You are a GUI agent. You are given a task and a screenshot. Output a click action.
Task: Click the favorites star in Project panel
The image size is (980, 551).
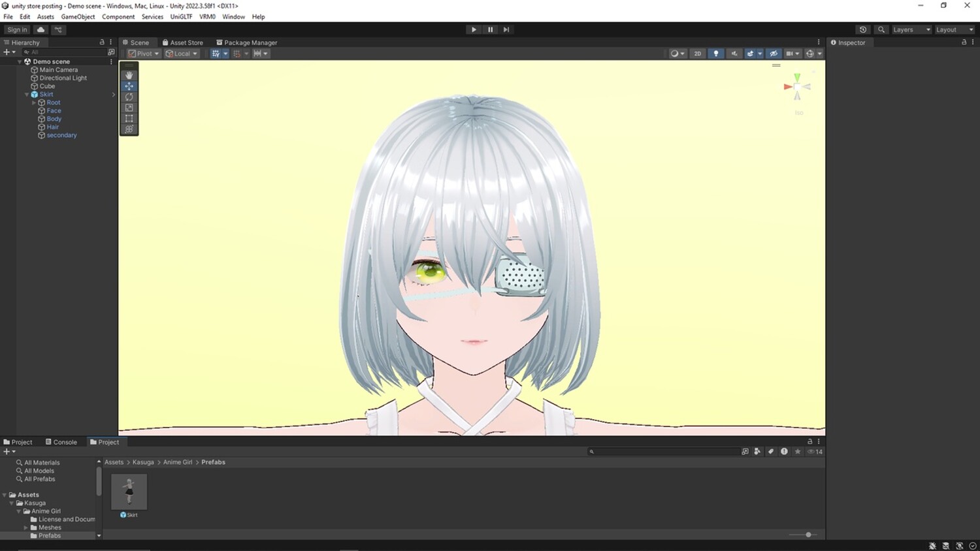point(798,451)
